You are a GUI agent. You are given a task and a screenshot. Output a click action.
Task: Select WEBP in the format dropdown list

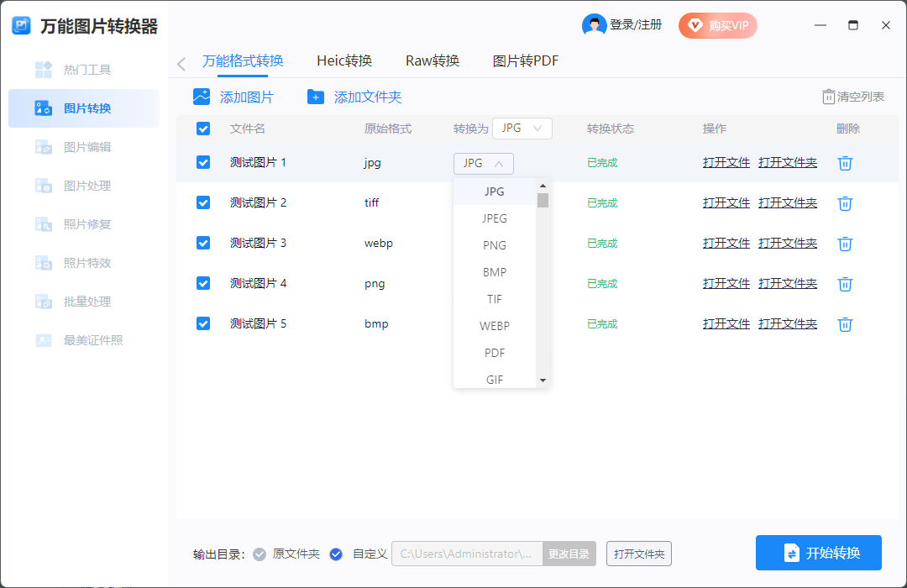tap(495, 326)
